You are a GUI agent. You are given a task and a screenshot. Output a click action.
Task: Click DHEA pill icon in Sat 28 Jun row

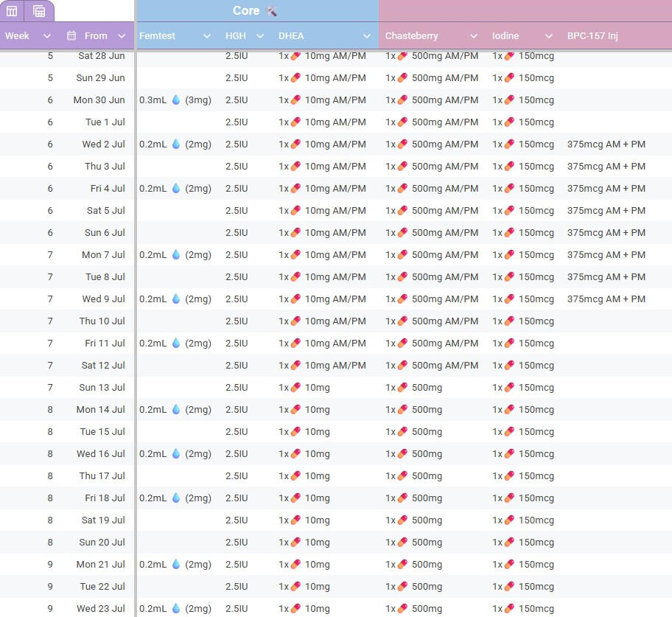pyautogui.click(x=295, y=56)
